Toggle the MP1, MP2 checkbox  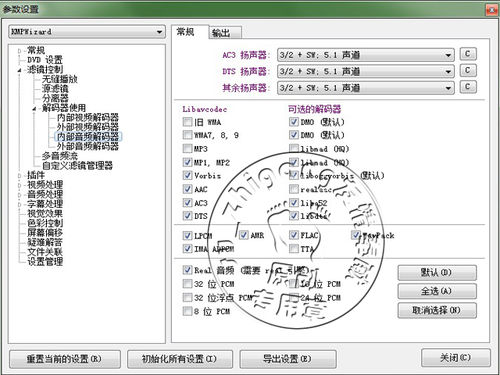pos(187,162)
